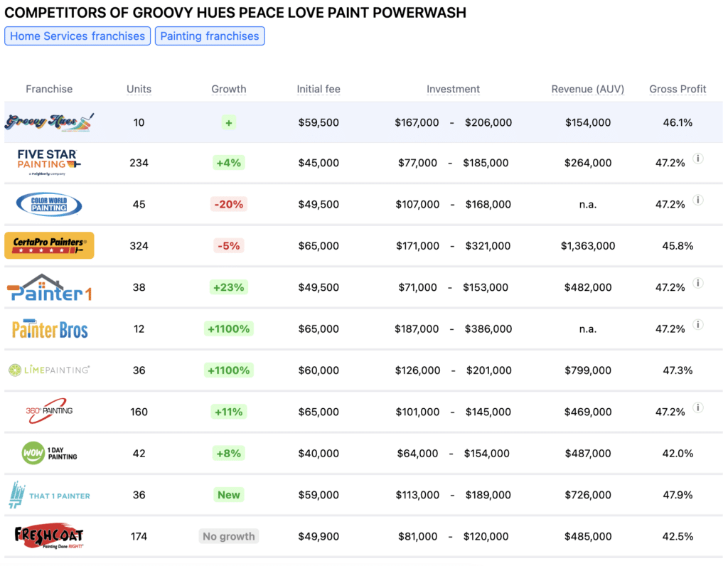Click the Gross Profit column header
This screenshot has height=566, width=728.
coord(678,89)
